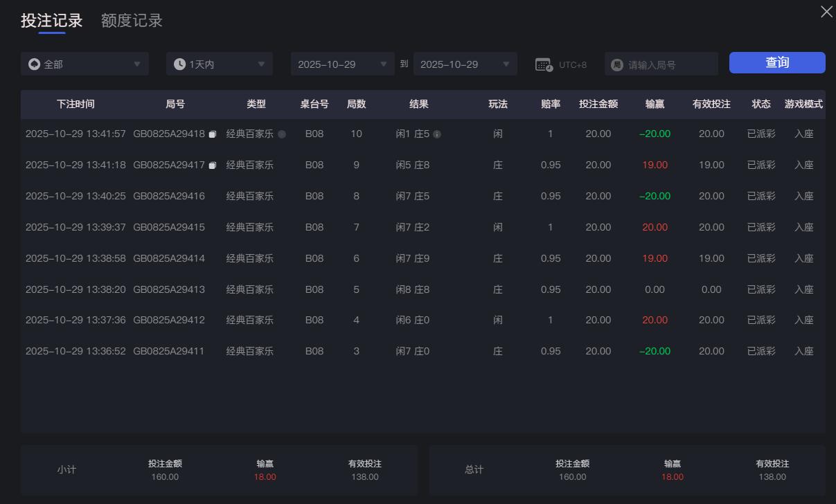Click the 输赢 column header

click(x=654, y=105)
